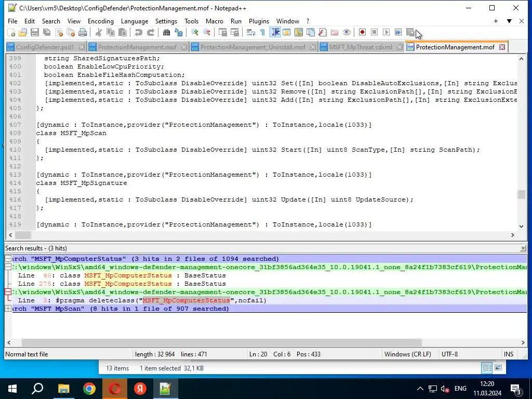Open the tab list dropdown arrow
The image size is (532, 399).
509,21
